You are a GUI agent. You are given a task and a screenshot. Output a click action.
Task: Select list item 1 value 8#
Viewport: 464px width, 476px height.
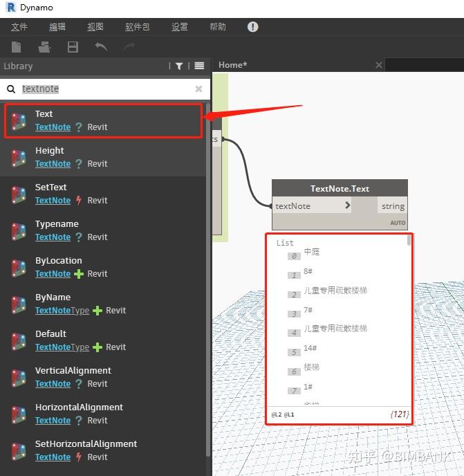click(308, 271)
